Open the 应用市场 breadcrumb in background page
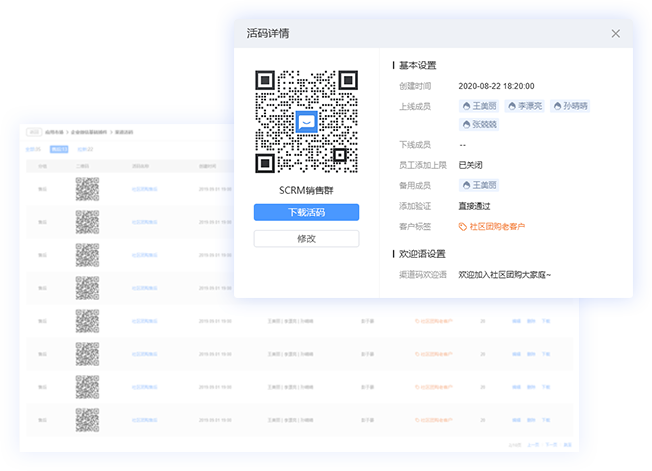 pyautogui.click(x=54, y=132)
